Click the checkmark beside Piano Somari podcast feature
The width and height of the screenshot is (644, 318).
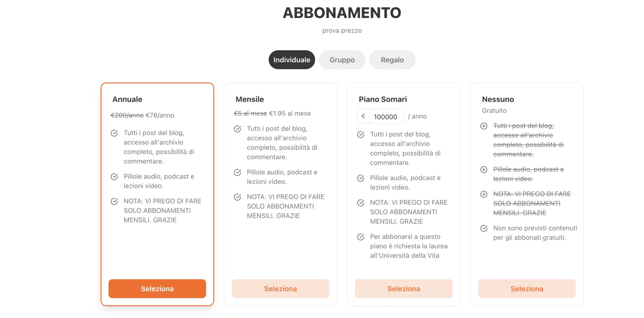361,178
